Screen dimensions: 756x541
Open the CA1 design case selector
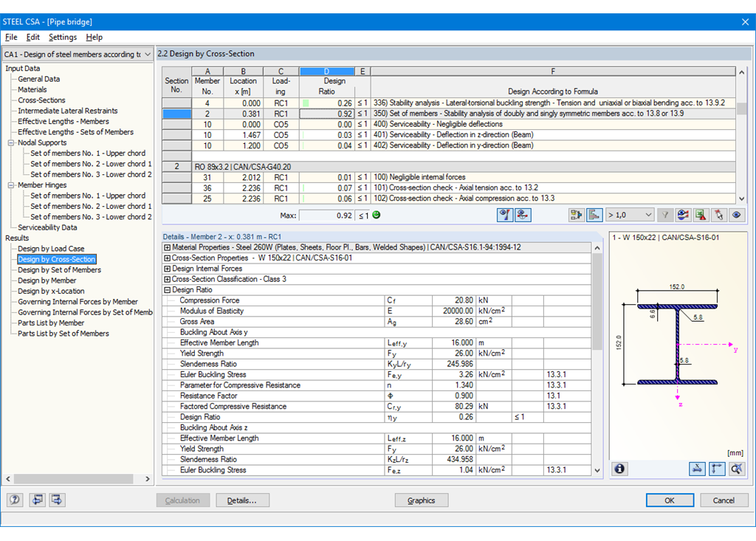146,54
